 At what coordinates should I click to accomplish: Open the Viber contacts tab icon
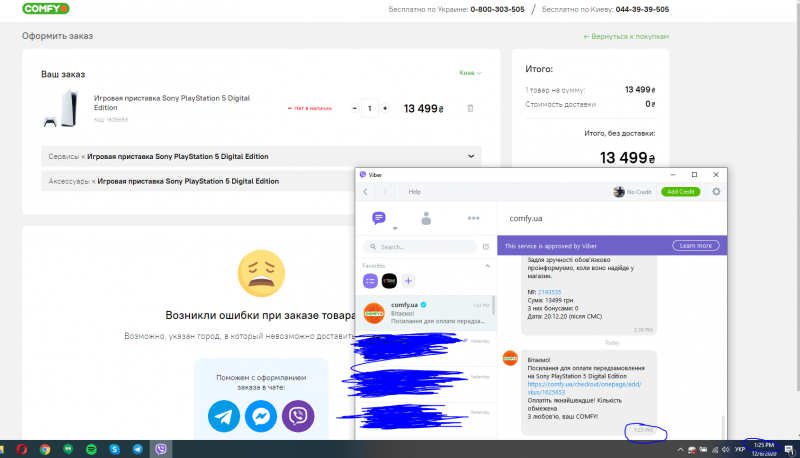coord(426,218)
